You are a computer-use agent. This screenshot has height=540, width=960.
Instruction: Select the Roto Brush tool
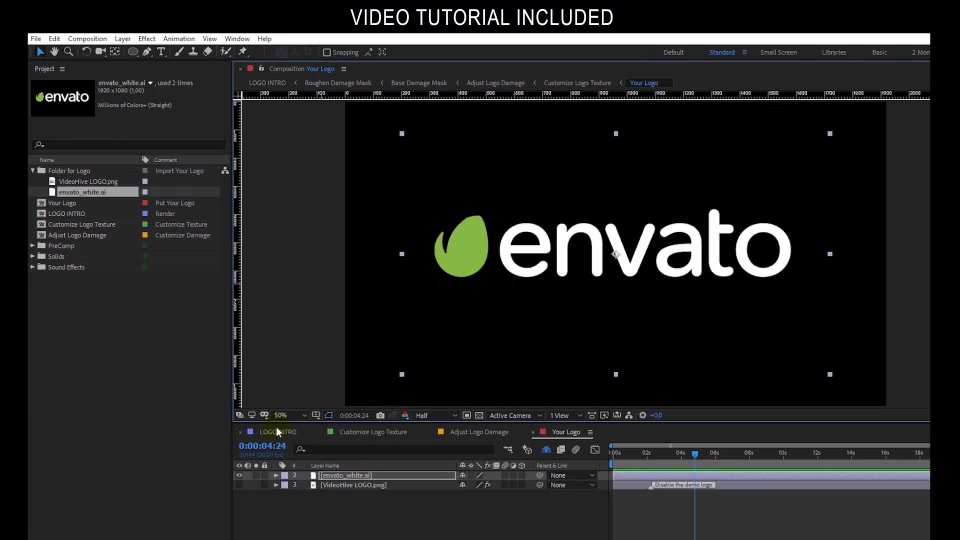[x=225, y=52]
